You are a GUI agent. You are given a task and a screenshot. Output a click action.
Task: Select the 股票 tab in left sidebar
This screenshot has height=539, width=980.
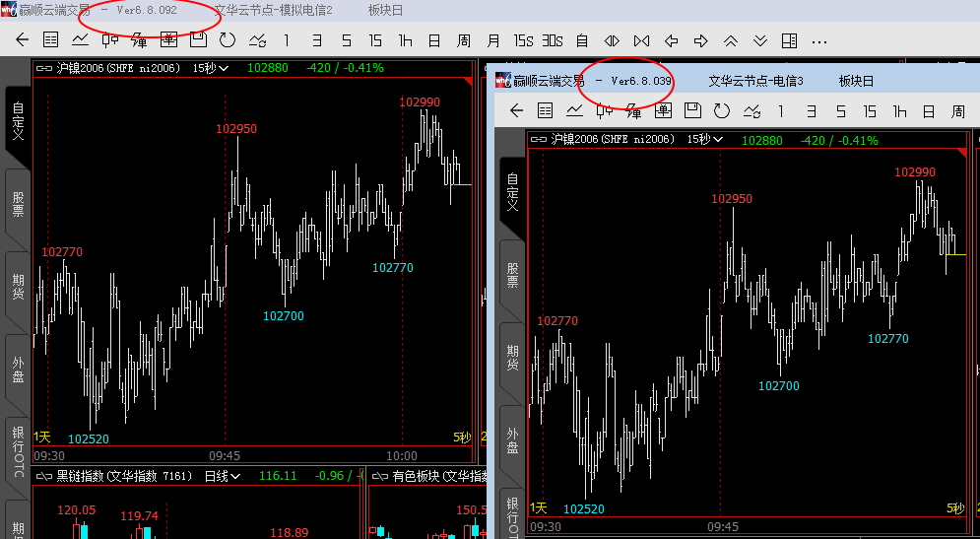point(18,205)
